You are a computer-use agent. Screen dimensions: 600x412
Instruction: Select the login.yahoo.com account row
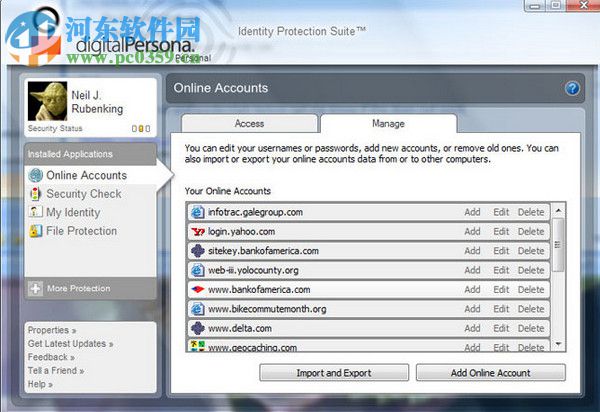point(369,231)
